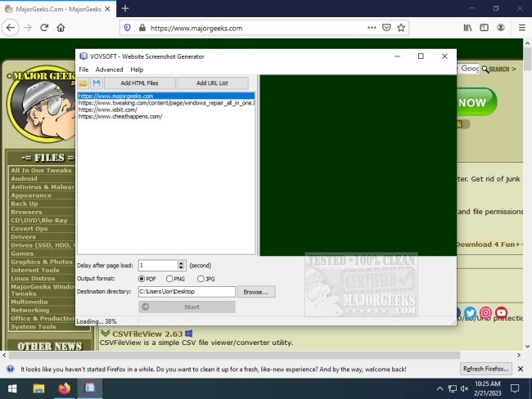Open Instagram icon on MajorGeeks page
The width and height of the screenshot is (532, 399).
[485, 312]
